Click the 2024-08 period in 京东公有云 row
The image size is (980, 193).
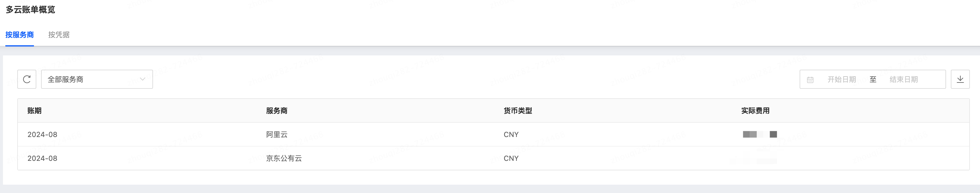[42, 158]
